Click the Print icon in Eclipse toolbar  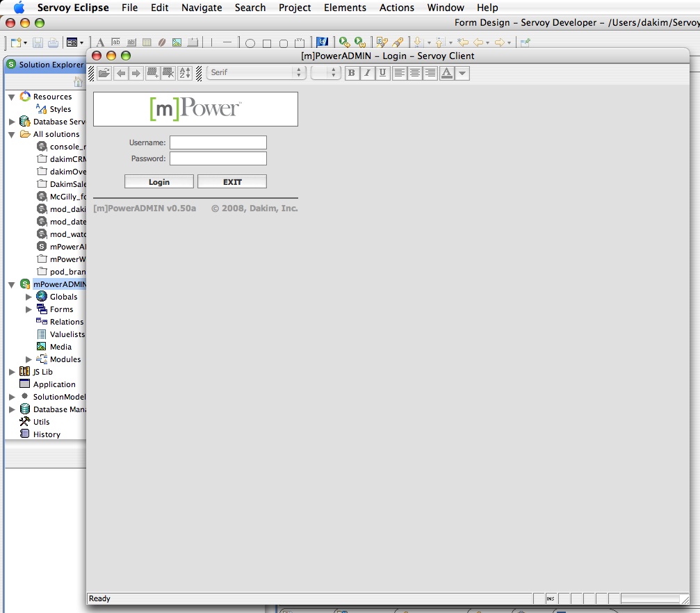[x=53, y=42]
